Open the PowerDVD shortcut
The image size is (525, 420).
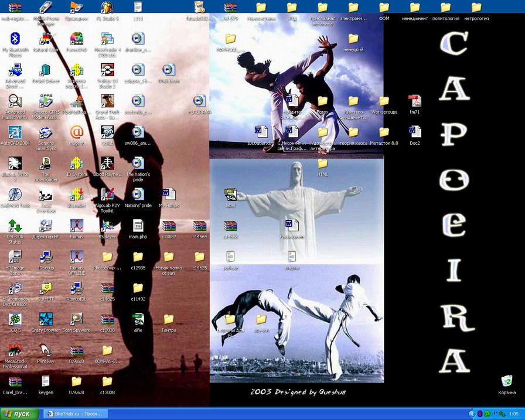tap(76, 40)
